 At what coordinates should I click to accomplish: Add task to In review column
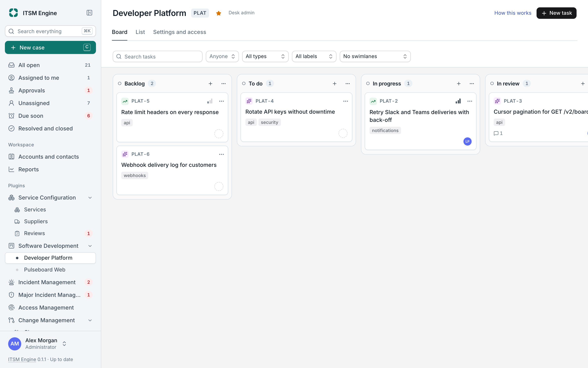[x=583, y=83]
